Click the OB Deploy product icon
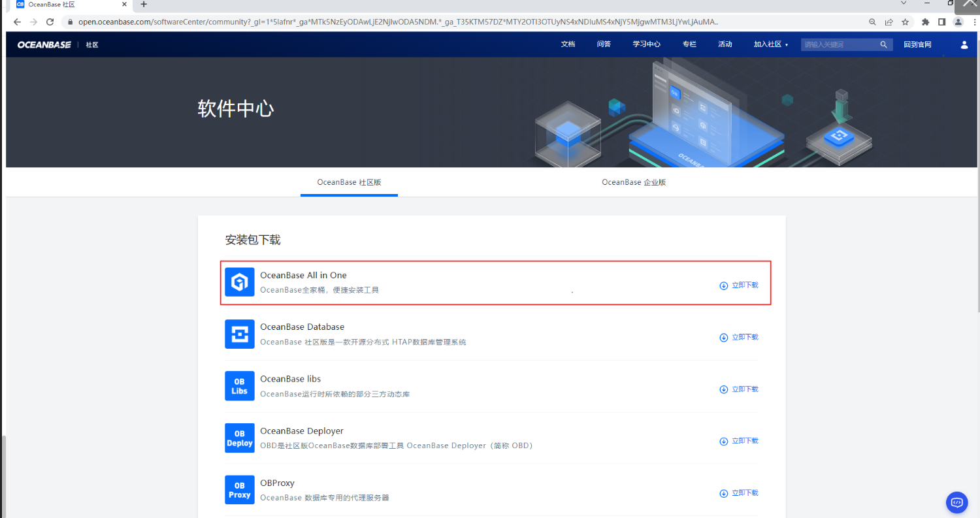980x518 pixels. tap(239, 438)
